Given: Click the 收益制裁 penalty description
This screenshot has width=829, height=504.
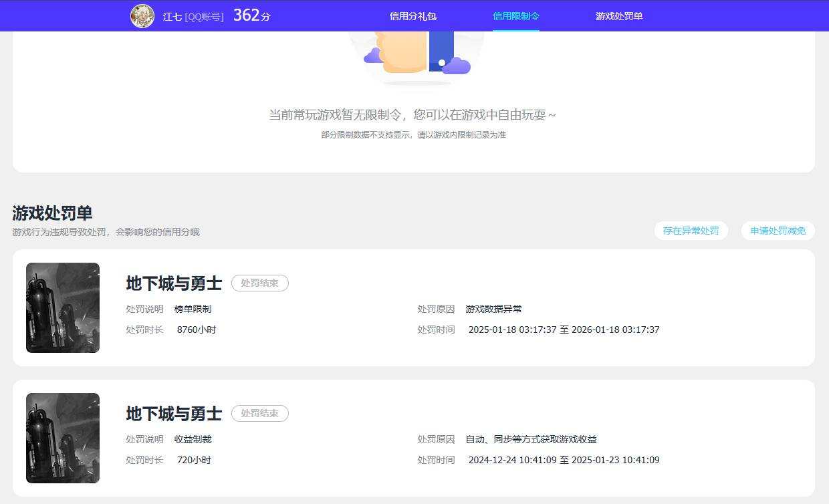Looking at the screenshot, I should (x=193, y=439).
